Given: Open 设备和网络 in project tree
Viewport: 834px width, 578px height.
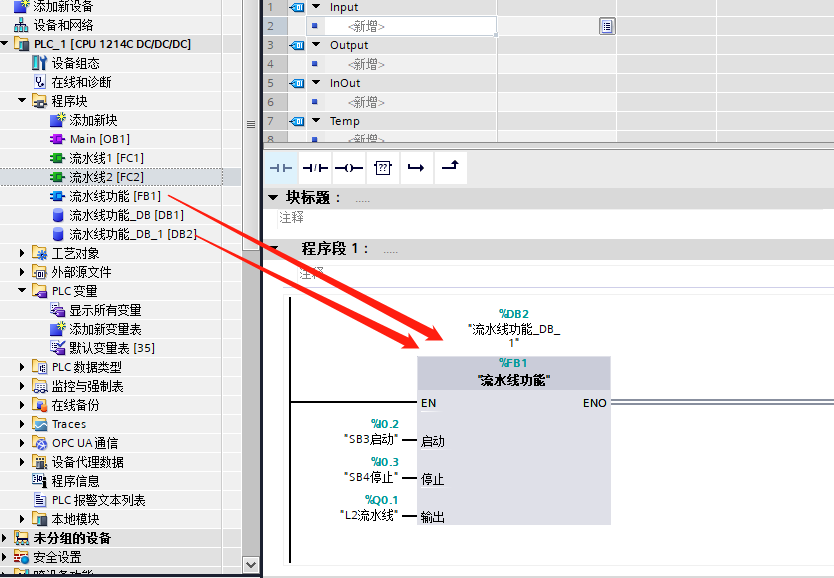Looking at the screenshot, I should point(63,25).
